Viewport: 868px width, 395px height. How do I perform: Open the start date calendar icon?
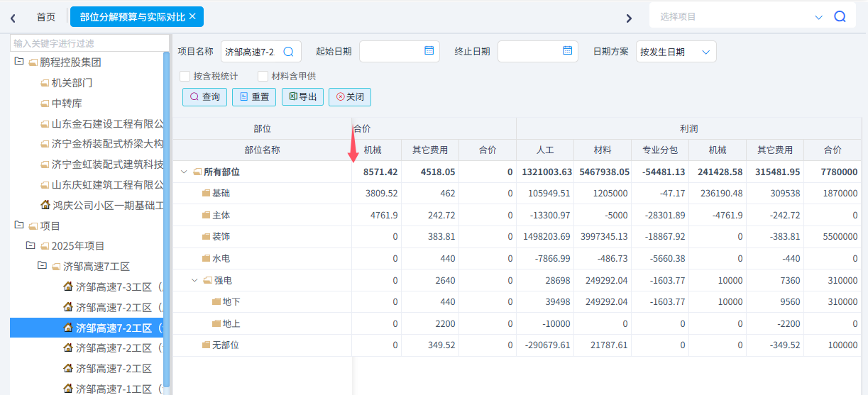[x=429, y=51]
